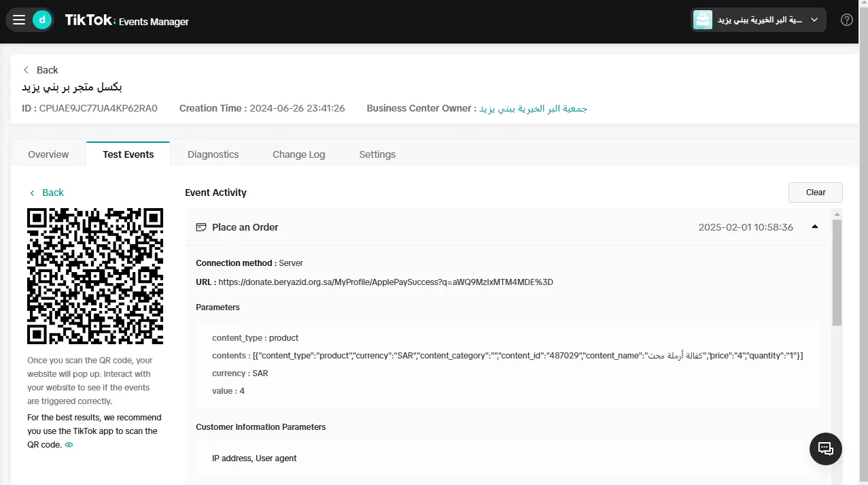
Task: Select the Settings tab
Action: [377, 154]
